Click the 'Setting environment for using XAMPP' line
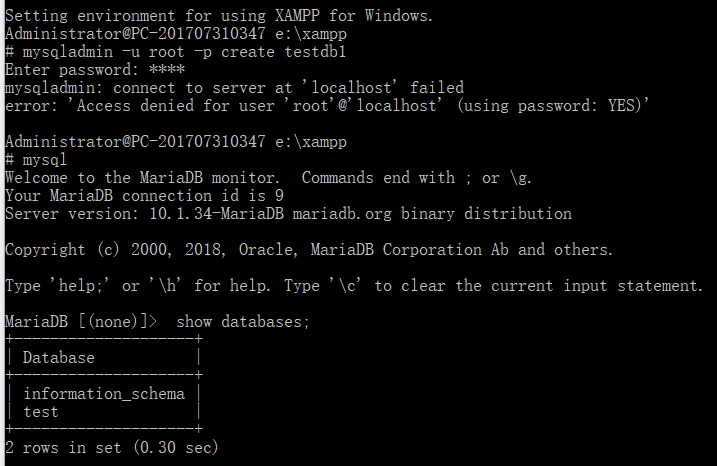The width and height of the screenshot is (717, 466). 219,16
